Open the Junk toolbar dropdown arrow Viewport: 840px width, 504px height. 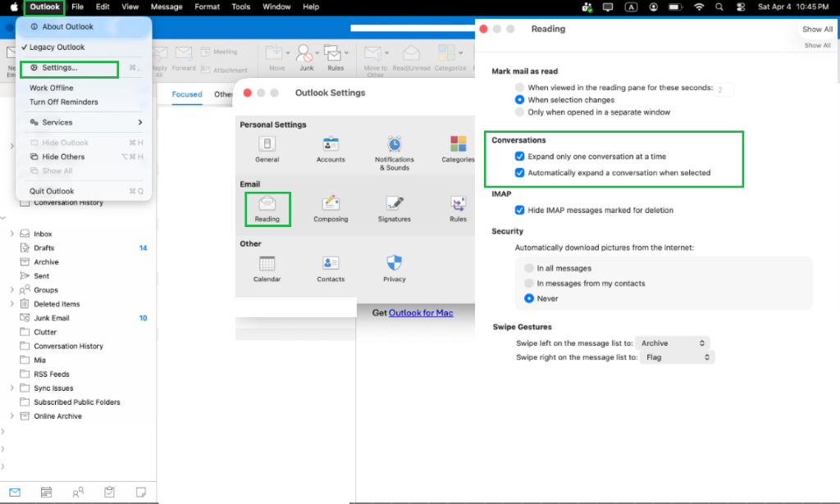pyautogui.click(x=317, y=52)
